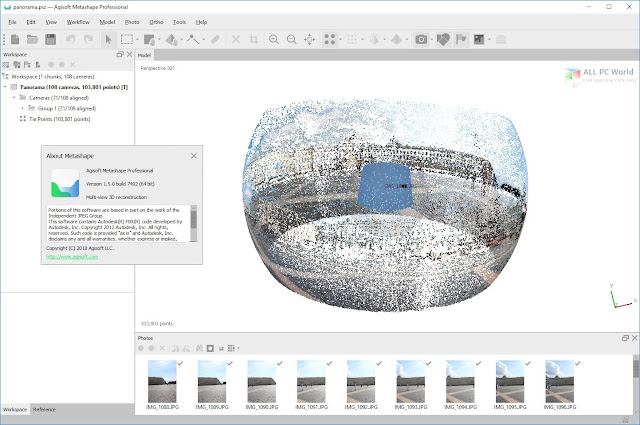Open the Rectangle Selection tool dropdown arrow
The width and height of the screenshot is (640, 425).
[x=137, y=39]
